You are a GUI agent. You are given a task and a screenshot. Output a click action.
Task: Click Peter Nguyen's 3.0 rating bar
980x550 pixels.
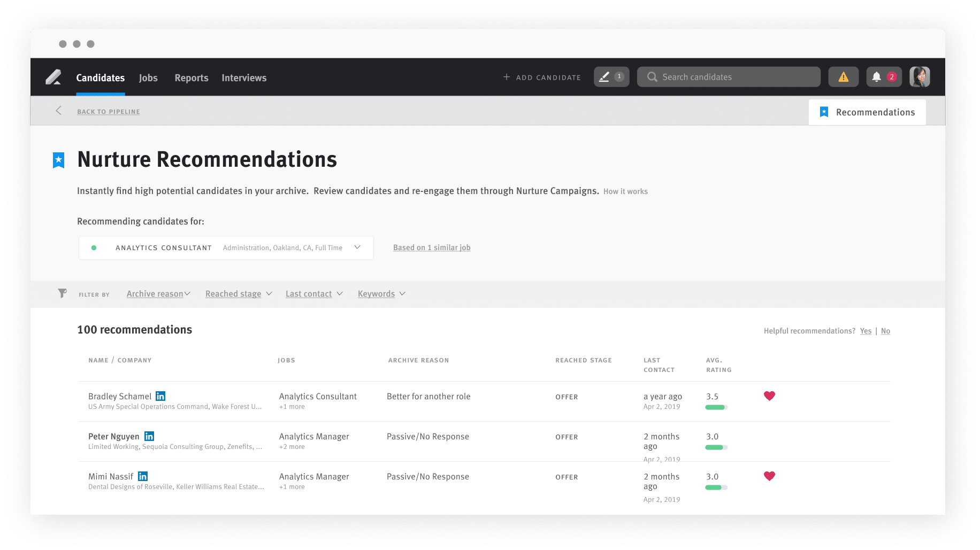pos(716,447)
